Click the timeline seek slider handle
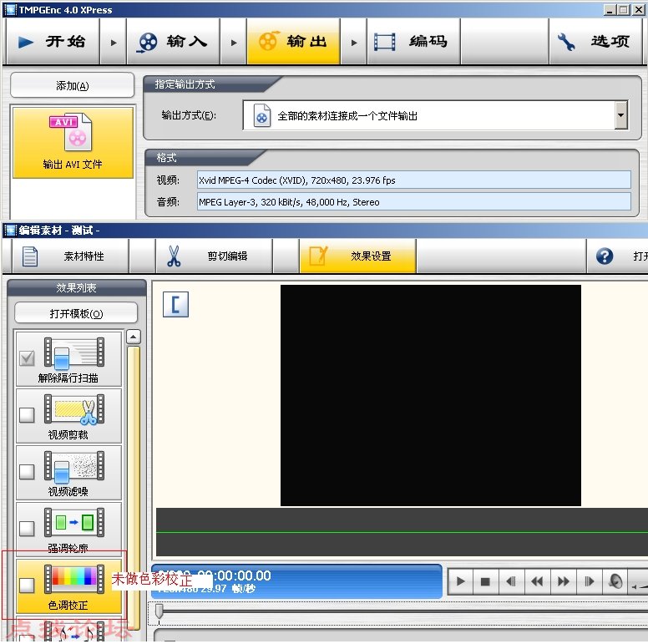Viewport: 648px width, 644px height. click(159, 612)
